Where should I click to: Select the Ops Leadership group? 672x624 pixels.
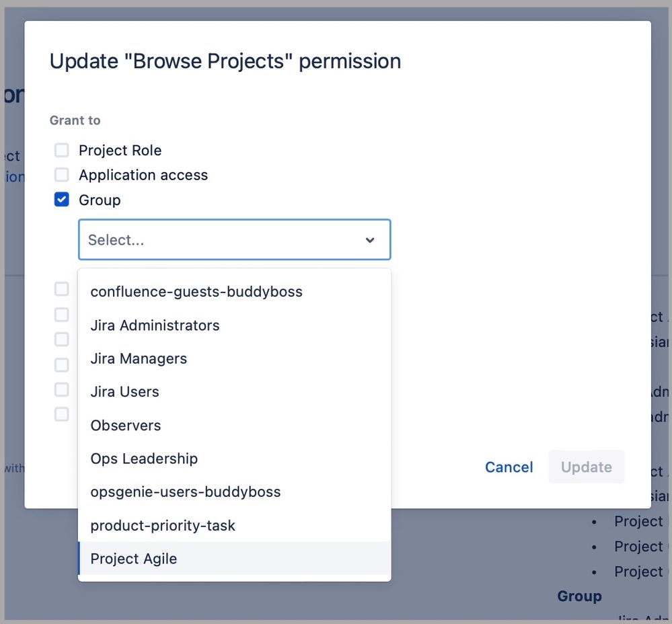click(x=144, y=458)
